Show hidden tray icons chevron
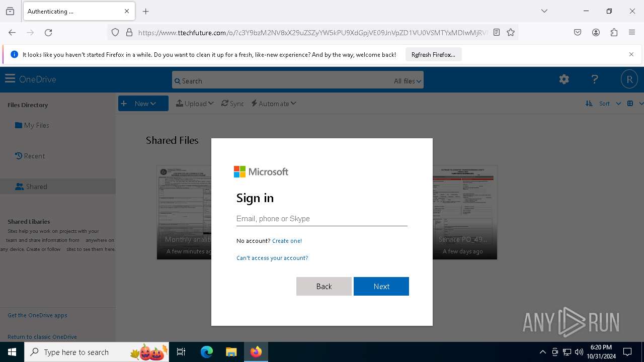Screen dimensions: 644x362 pyautogui.click(x=542, y=352)
